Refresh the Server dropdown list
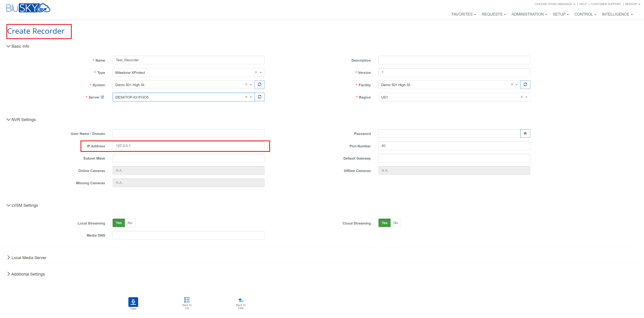644x318 pixels. (259, 97)
